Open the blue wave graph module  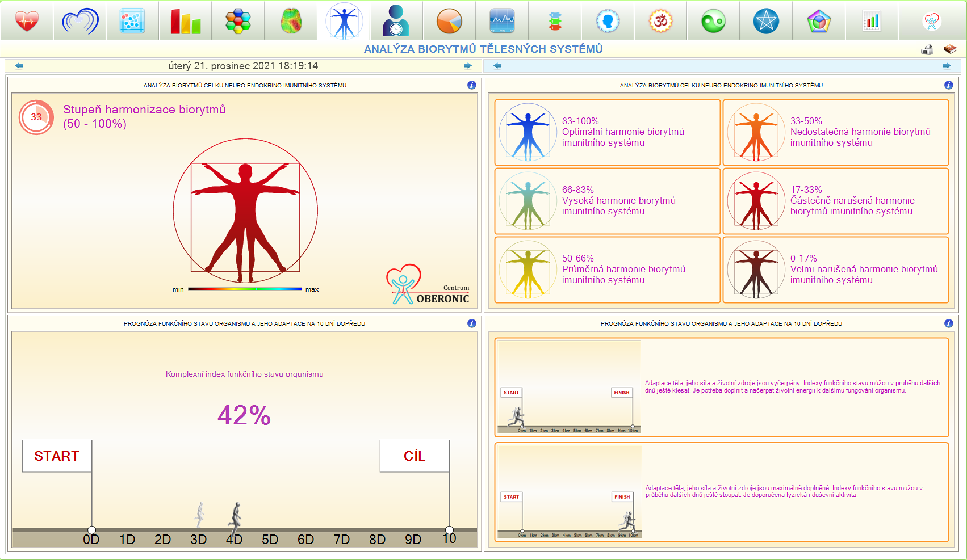[x=502, y=21]
